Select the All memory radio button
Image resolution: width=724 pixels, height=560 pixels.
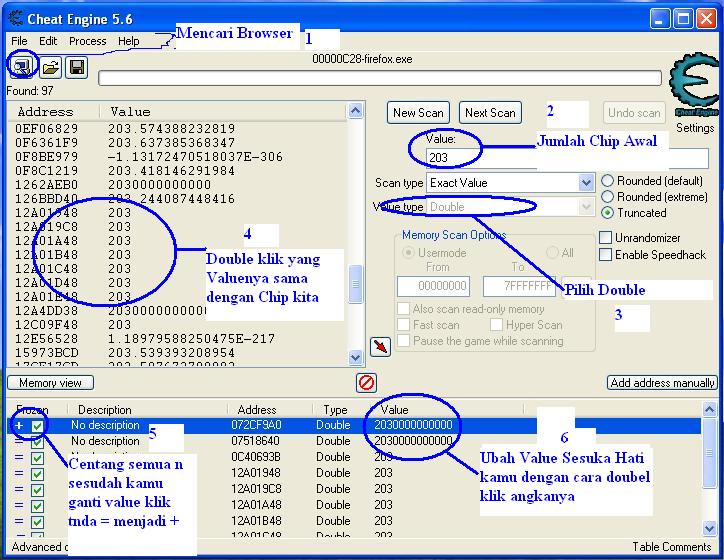(x=552, y=253)
